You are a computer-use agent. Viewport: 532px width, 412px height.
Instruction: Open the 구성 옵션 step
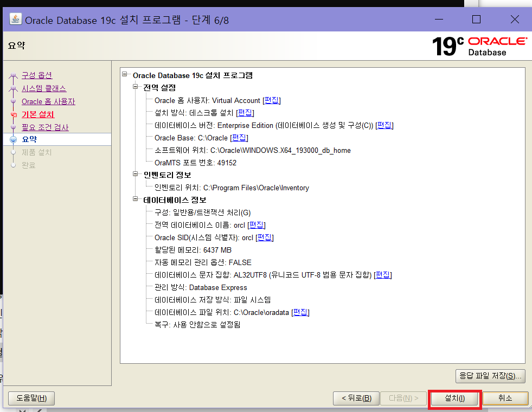37,75
